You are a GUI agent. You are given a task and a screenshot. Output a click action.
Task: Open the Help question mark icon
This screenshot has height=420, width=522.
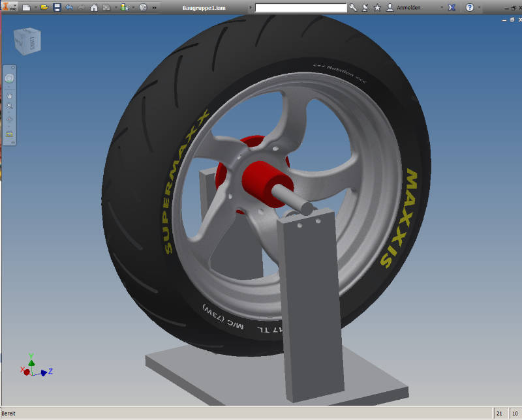[470, 7]
